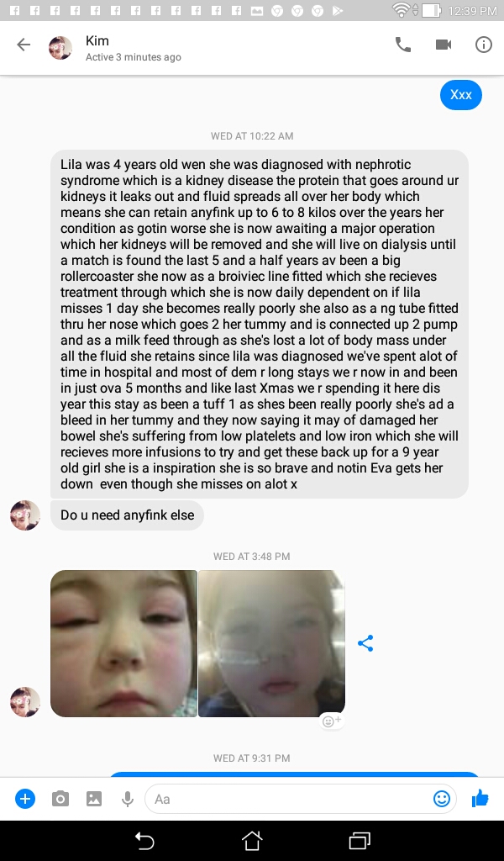Viewport: 504px width, 861px height.
Task: Add a reaction to the photos
Action: pyautogui.click(x=332, y=721)
